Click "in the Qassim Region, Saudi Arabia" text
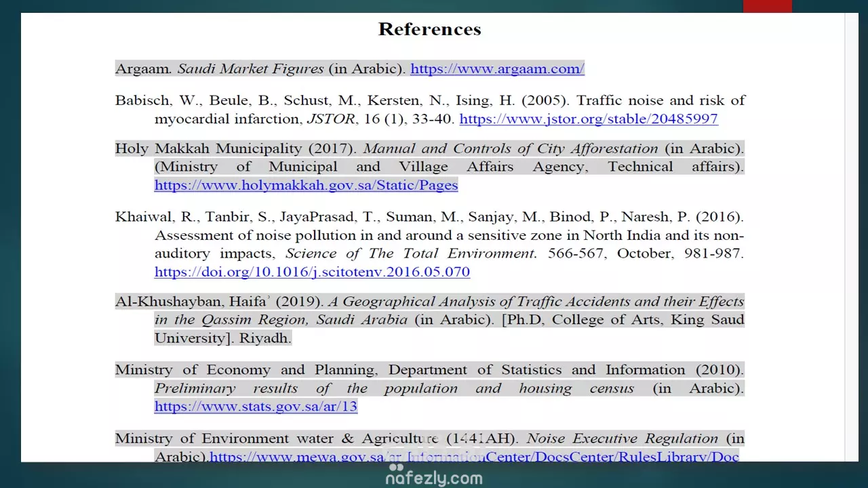This screenshot has width=868, height=488. click(281, 319)
